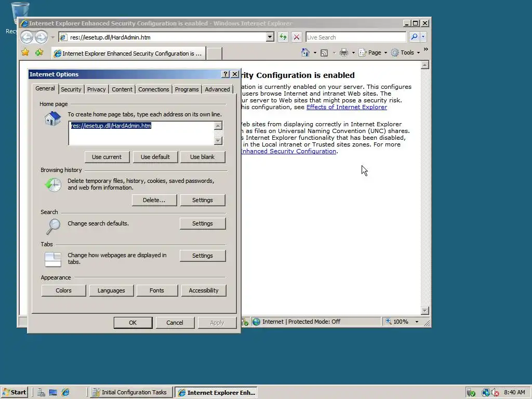532x399 pixels.
Task: Open a new blank IE tab
Action: click(x=215, y=54)
